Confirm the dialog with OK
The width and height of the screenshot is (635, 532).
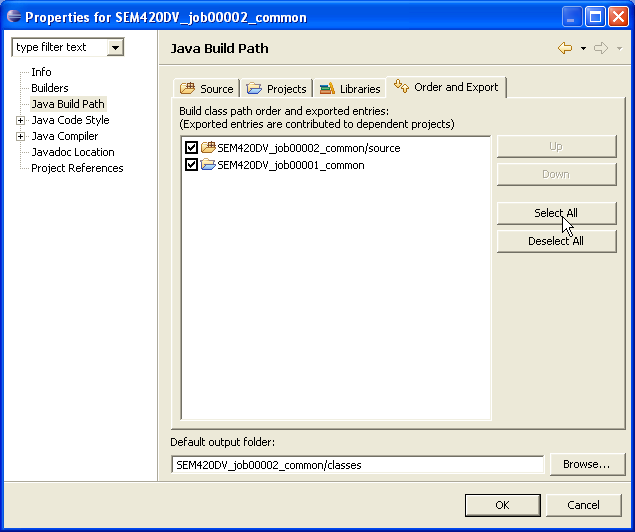click(502, 505)
